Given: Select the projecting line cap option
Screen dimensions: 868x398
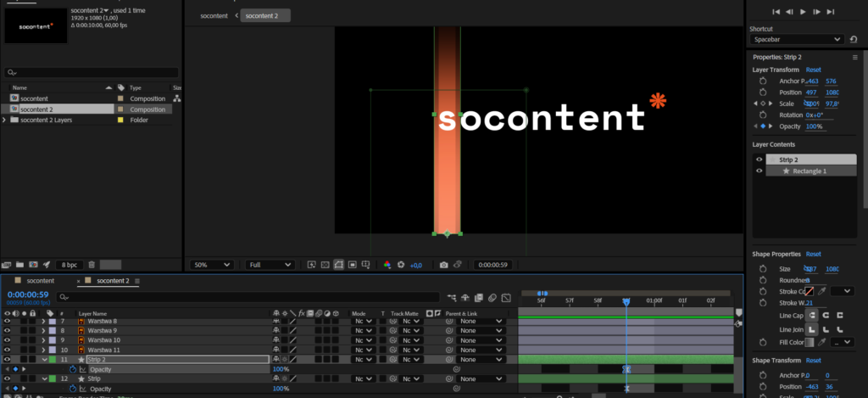Looking at the screenshot, I should point(840,316).
